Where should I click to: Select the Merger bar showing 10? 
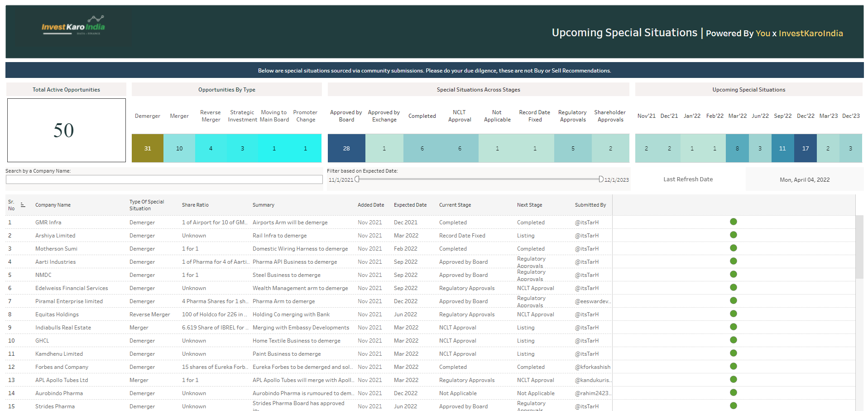179,148
